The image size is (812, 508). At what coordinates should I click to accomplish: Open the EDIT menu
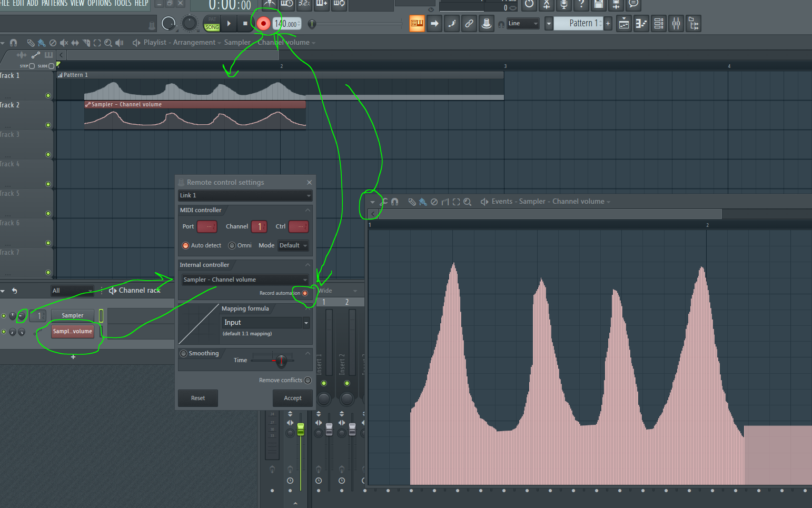[18, 3]
